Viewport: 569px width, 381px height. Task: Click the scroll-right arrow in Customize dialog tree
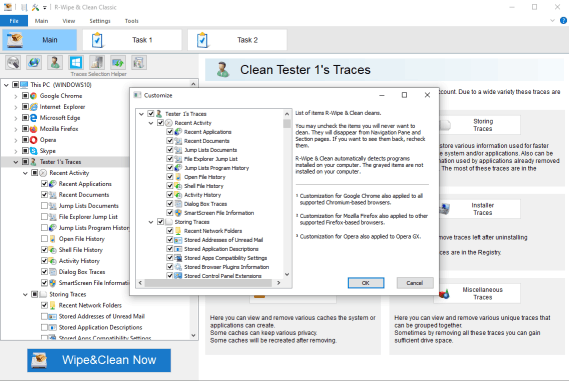point(278,283)
